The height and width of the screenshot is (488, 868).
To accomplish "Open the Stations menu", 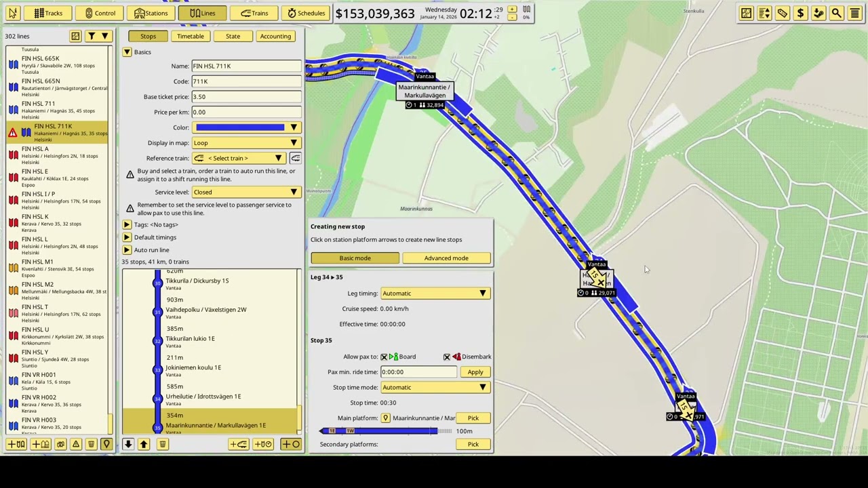I will coord(151,13).
